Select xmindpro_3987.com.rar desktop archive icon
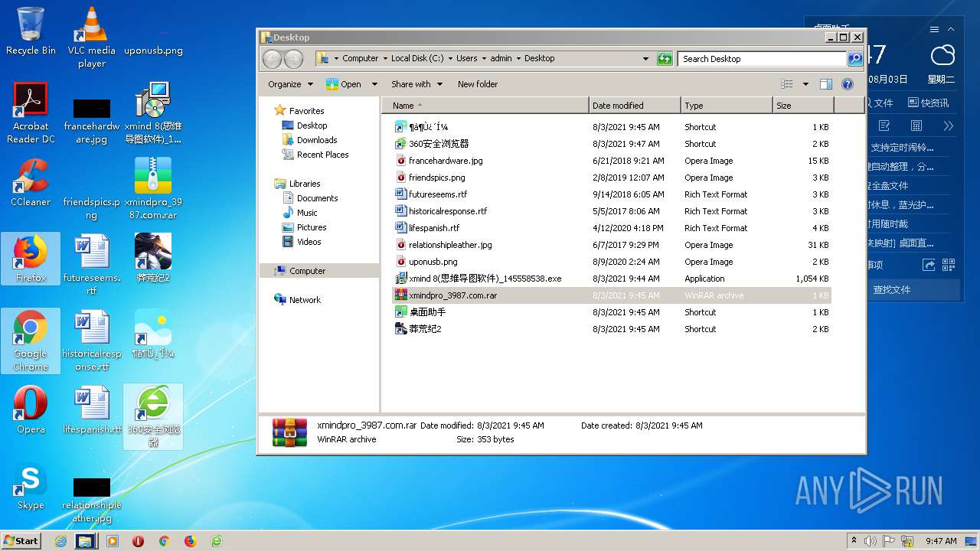Viewport: 980px width, 551px height. [x=153, y=189]
